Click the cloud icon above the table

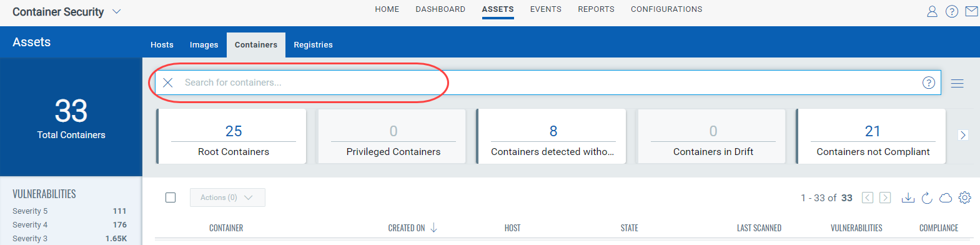tap(946, 197)
